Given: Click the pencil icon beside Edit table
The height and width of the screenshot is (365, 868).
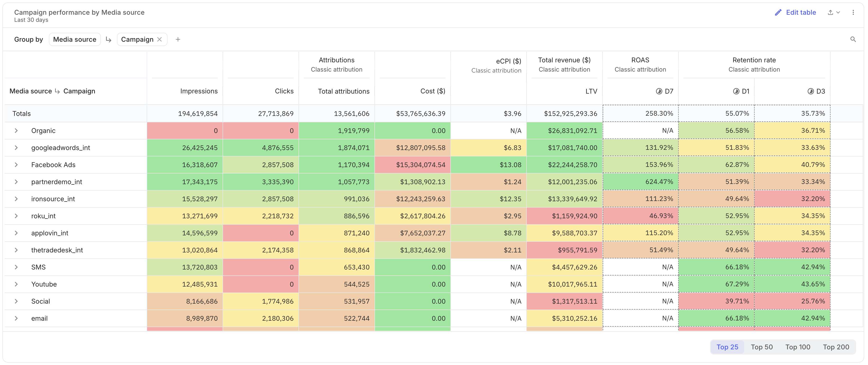Looking at the screenshot, I should [778, 13].
